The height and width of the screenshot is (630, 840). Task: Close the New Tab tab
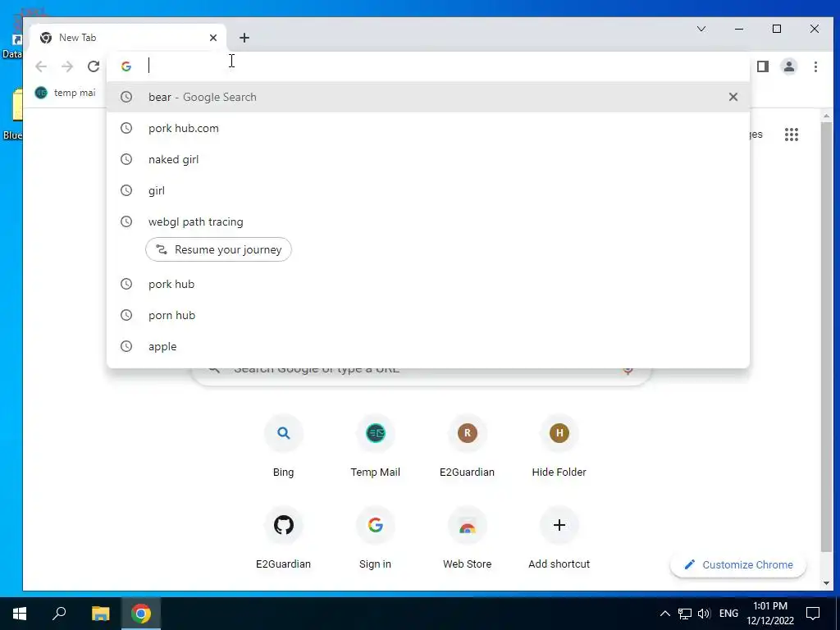coord(213,38)
